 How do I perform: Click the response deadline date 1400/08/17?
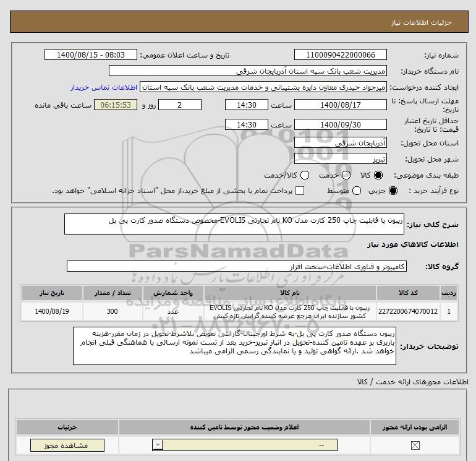[x=340, y=105]
